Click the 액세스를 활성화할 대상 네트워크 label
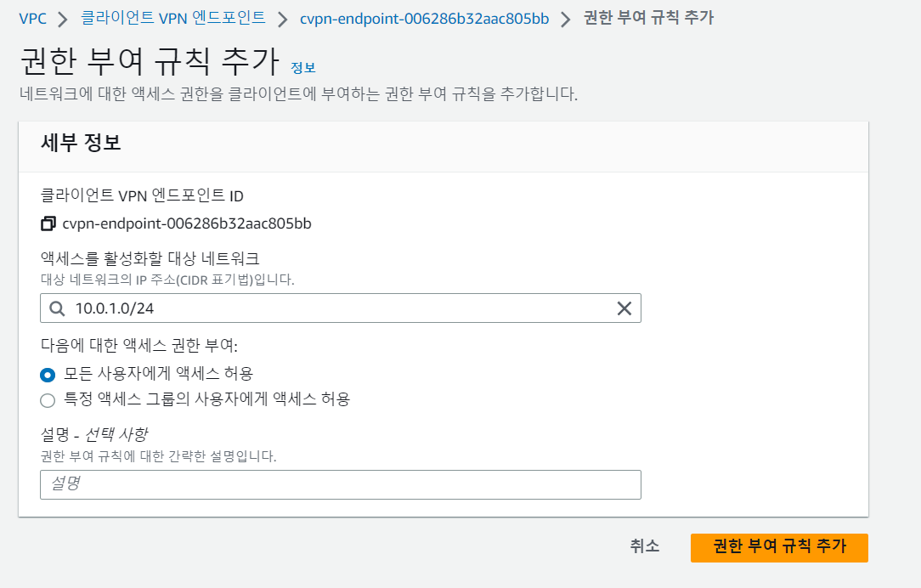Viewport: 921px width, 588px height. pyautogui.click(x=150, y=258)
